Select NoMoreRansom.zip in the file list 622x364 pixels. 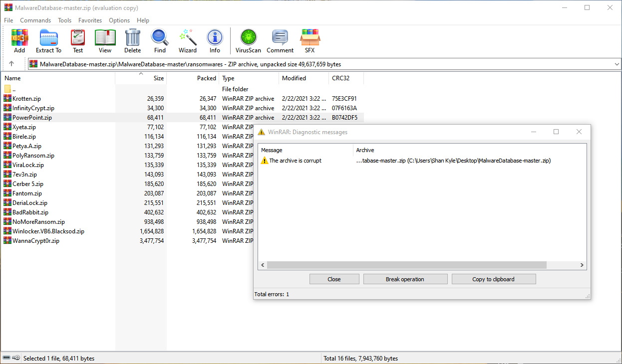[38, 222]
